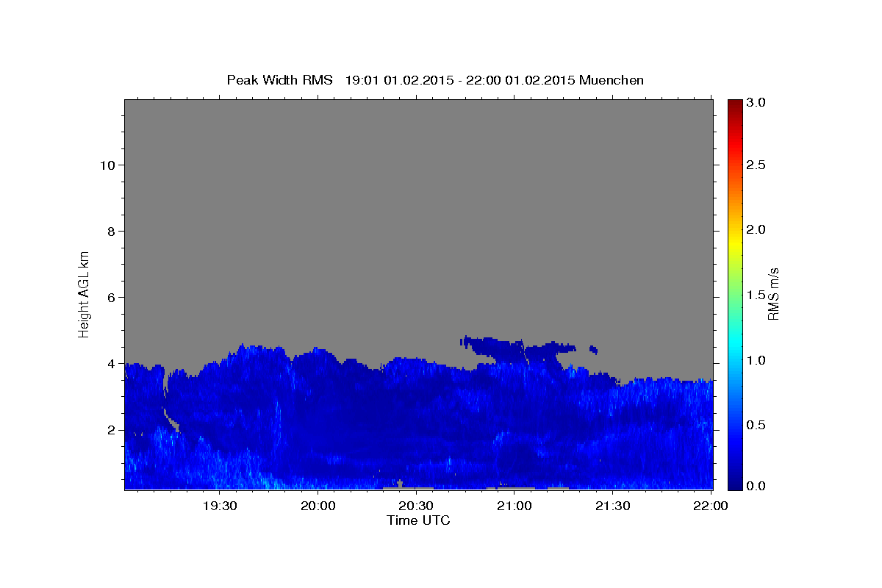
Task: Click the 21:00 time tick label
Action: coord(514,506)
